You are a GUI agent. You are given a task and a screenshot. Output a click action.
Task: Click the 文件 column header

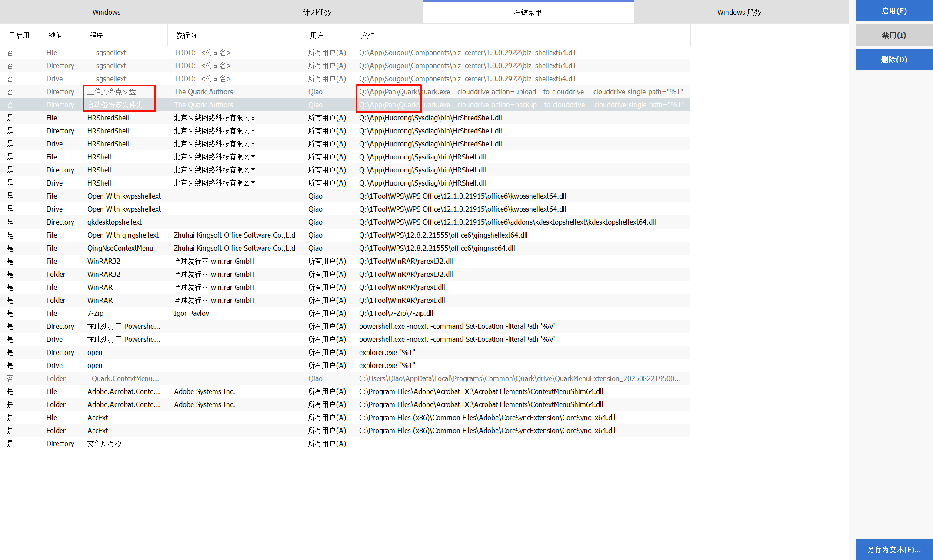[x=367, y=35]
